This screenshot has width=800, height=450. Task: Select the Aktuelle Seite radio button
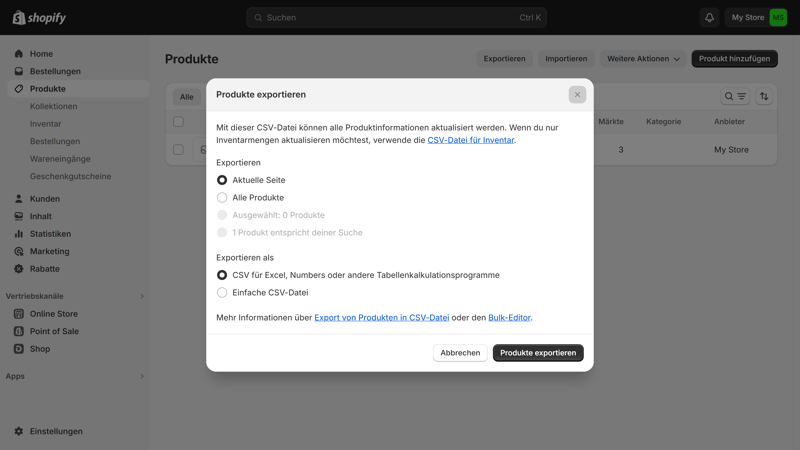point(222,180)
